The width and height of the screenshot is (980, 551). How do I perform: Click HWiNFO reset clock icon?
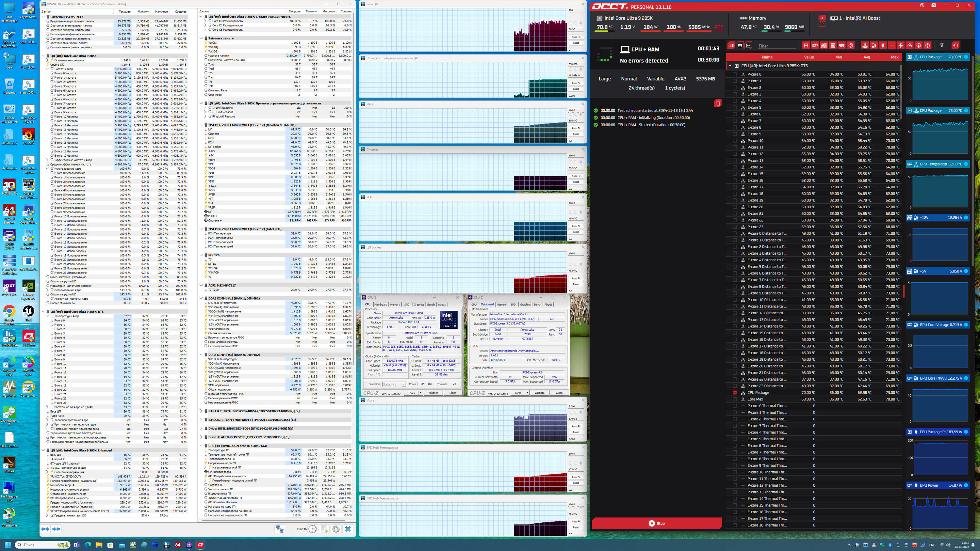click(x=312, y=529)
